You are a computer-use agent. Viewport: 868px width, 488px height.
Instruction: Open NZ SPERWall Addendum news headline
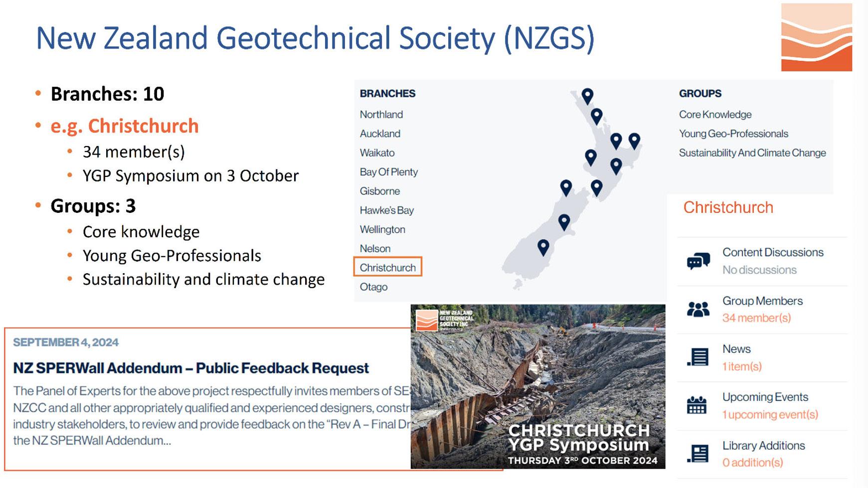pos(190,368)
